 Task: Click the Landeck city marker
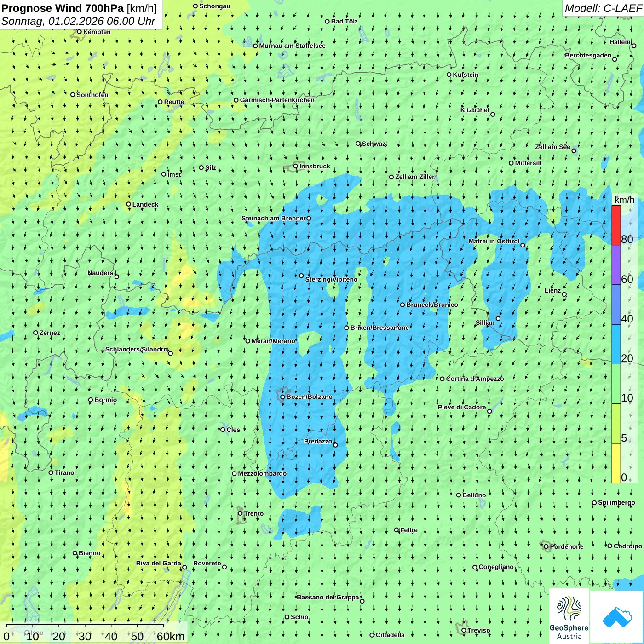coord(129,204)
